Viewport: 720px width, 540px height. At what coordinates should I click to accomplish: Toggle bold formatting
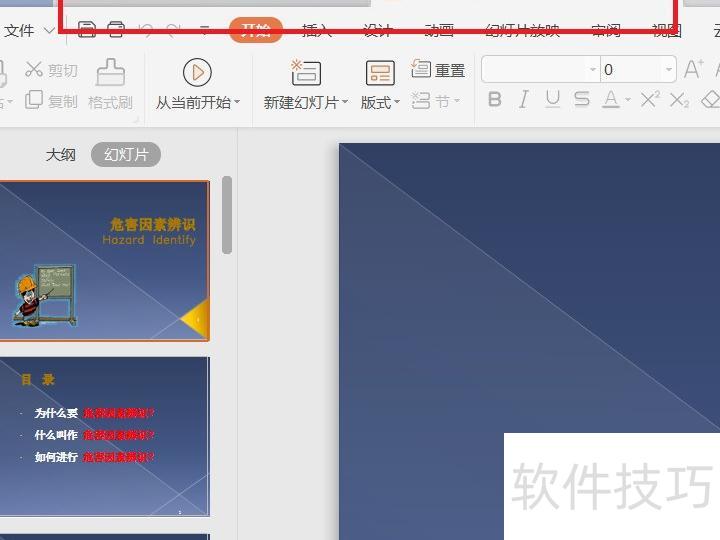495,99
